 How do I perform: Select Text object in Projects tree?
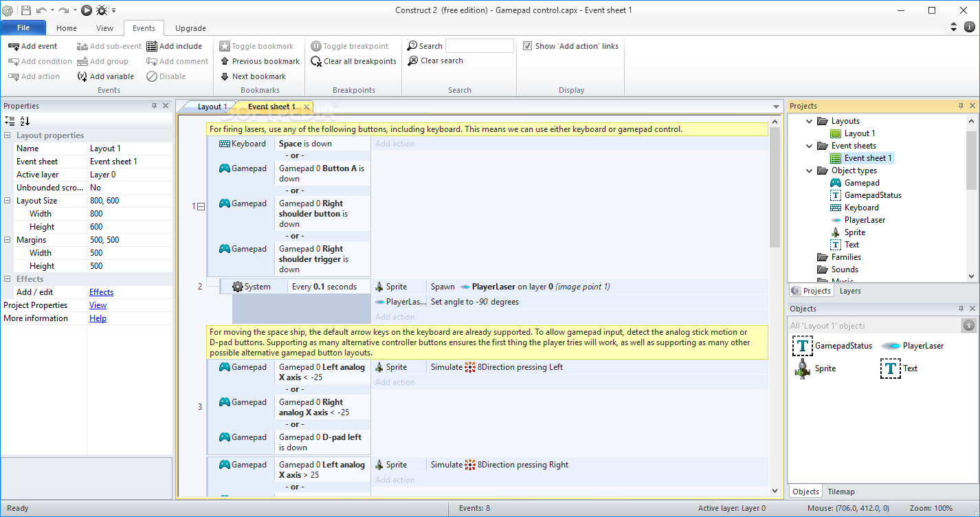tap(845, 245)
